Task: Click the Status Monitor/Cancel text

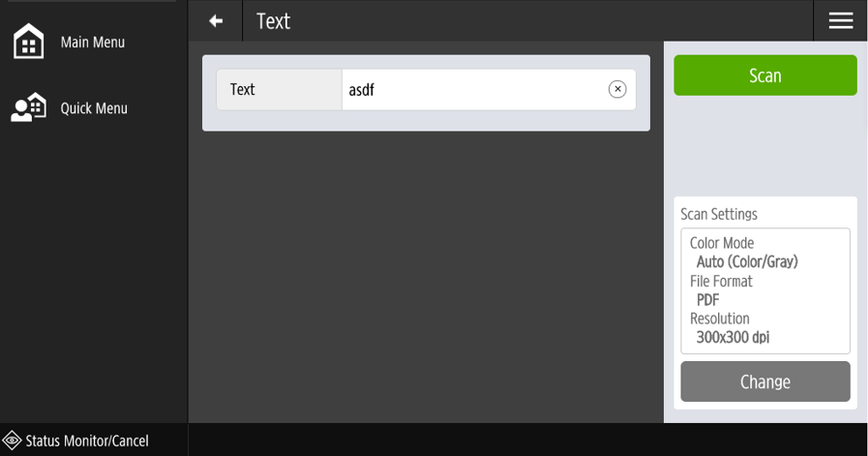Action: click(87, 441)
